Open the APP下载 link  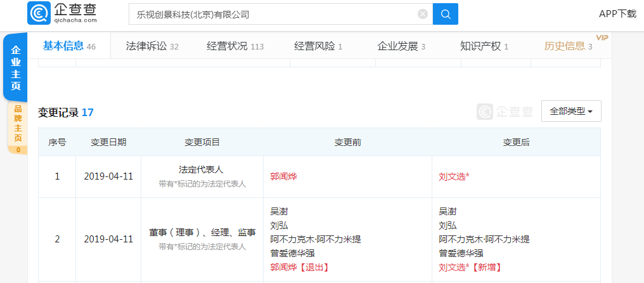pyautogui.click(x=617, y=14)
